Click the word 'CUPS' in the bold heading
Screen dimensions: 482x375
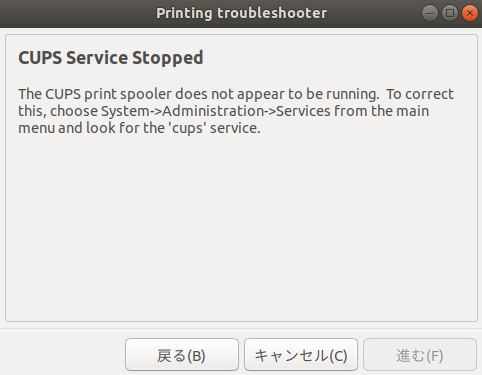tap(40, 58)
